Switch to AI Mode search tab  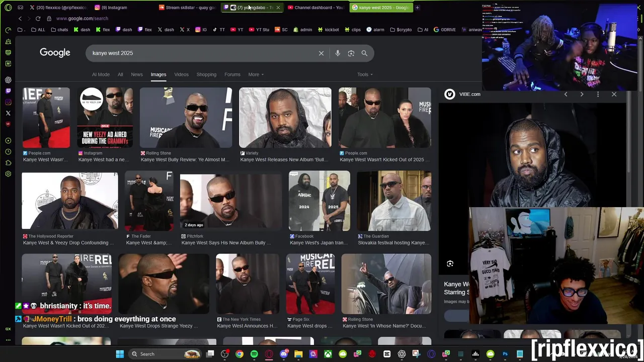click(x=101, y=74)
